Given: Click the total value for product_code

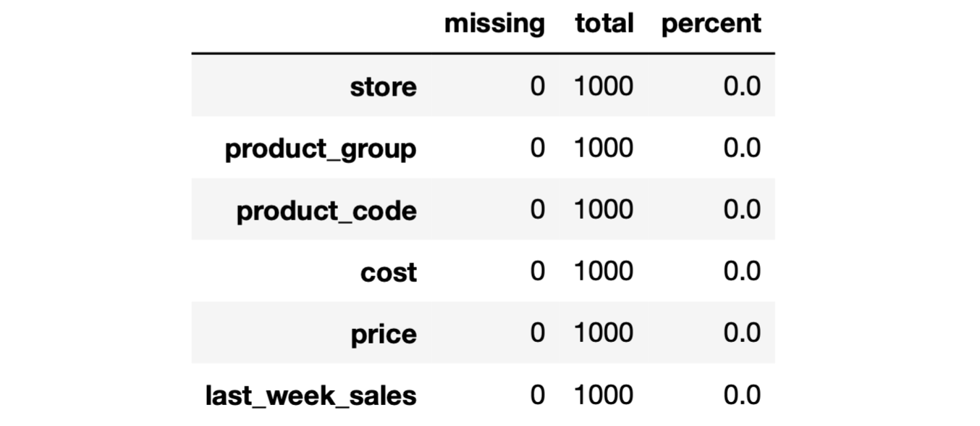Looking at the screenshot, I should click(604, 210).
